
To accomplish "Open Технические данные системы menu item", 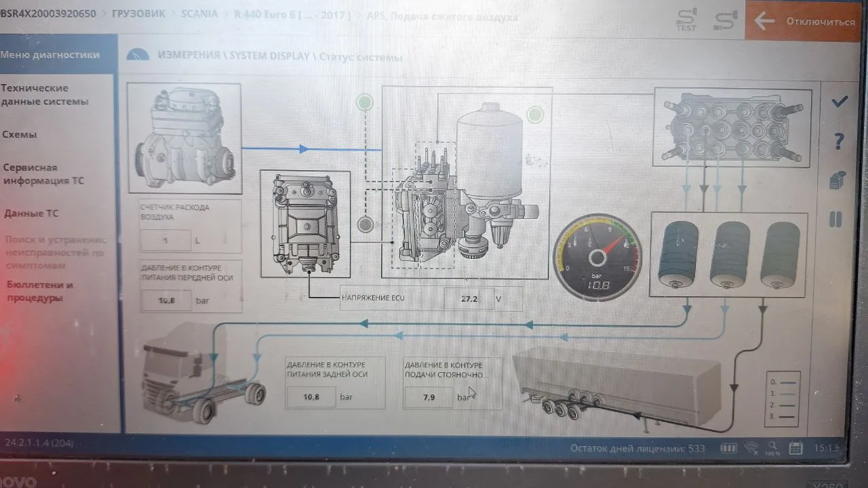I will [45, 95].
